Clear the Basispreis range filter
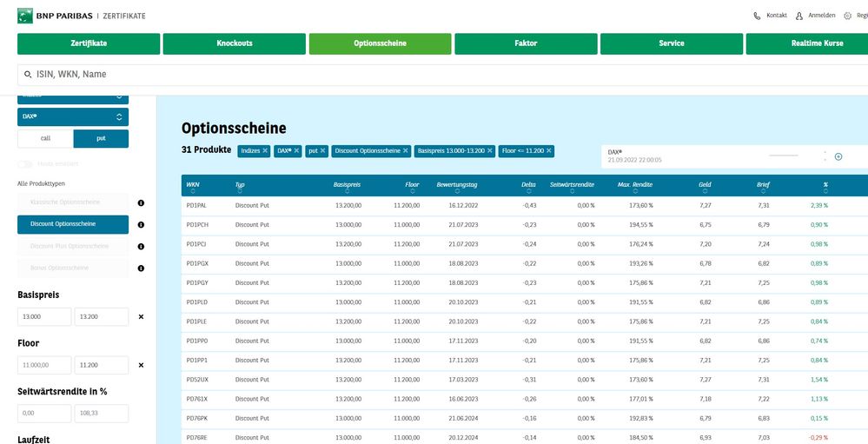Screen dimensions: 868x444 coord(141,317)
